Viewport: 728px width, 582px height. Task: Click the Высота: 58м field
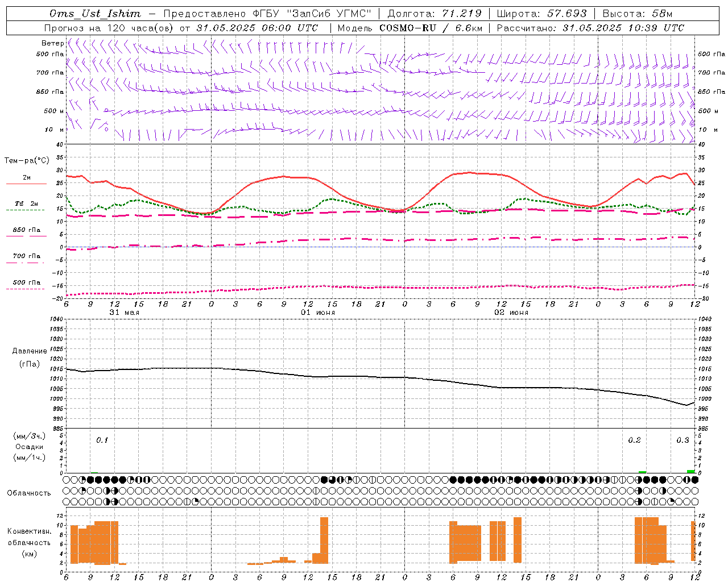click(638, 14)
